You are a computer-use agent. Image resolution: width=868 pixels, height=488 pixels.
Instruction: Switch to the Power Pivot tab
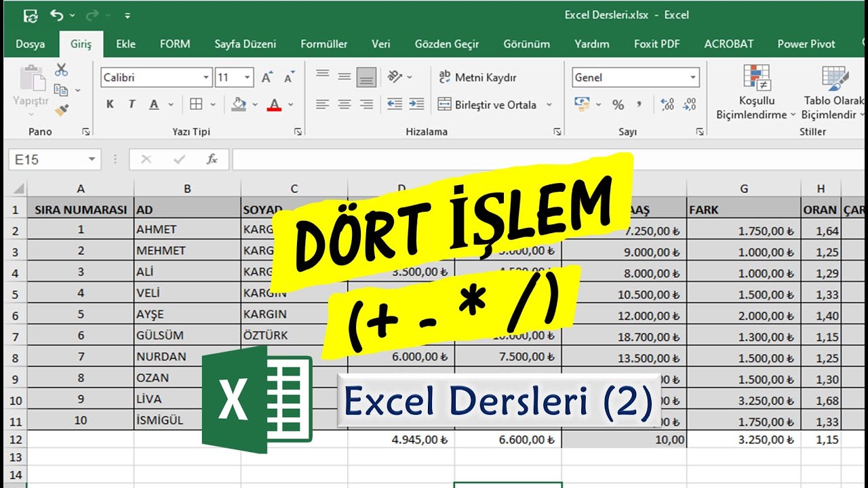coord(806,44)
